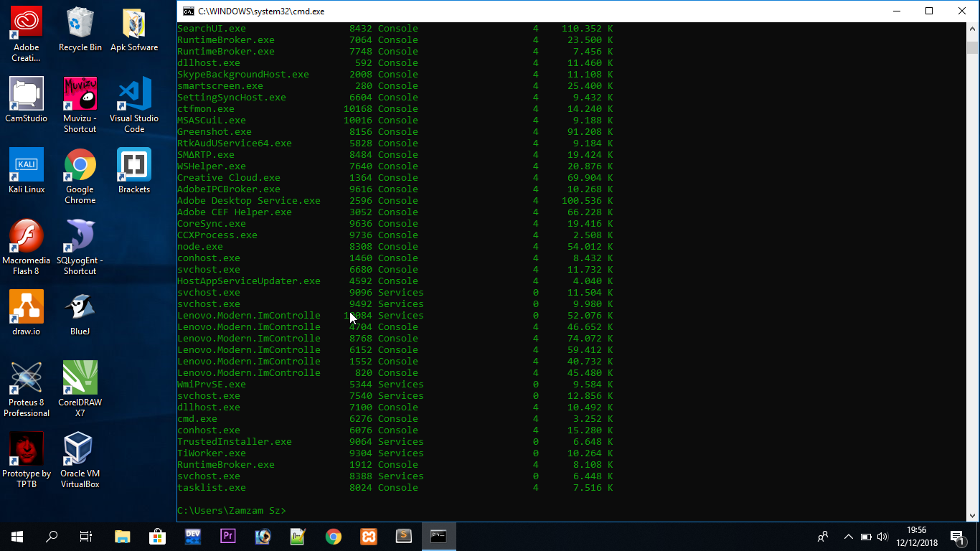The width and height of the screenshot is (980, 551).
Task: Open Action Center notifications
Action: [956, 536]
